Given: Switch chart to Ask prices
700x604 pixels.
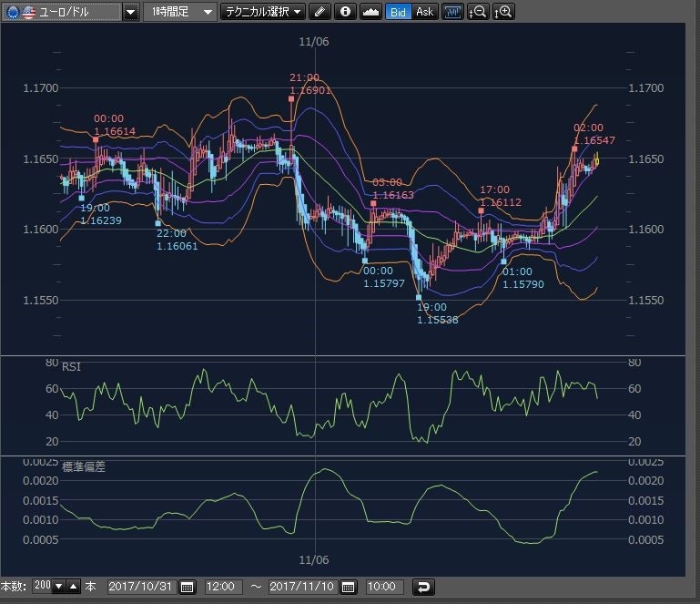Looking at the screenshot, I should (424, 12).
